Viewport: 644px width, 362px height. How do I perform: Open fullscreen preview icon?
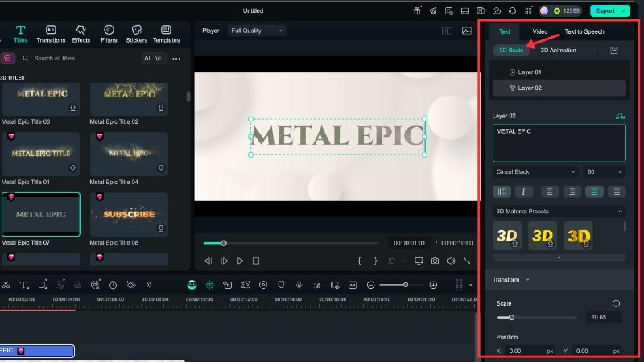pyautogui.click(x=467, y=261)
